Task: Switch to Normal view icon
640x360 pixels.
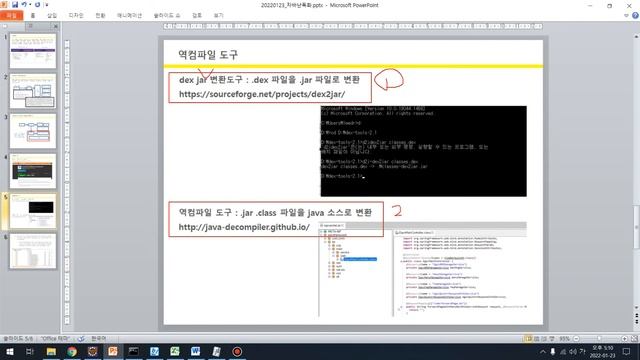Action: 528,339
